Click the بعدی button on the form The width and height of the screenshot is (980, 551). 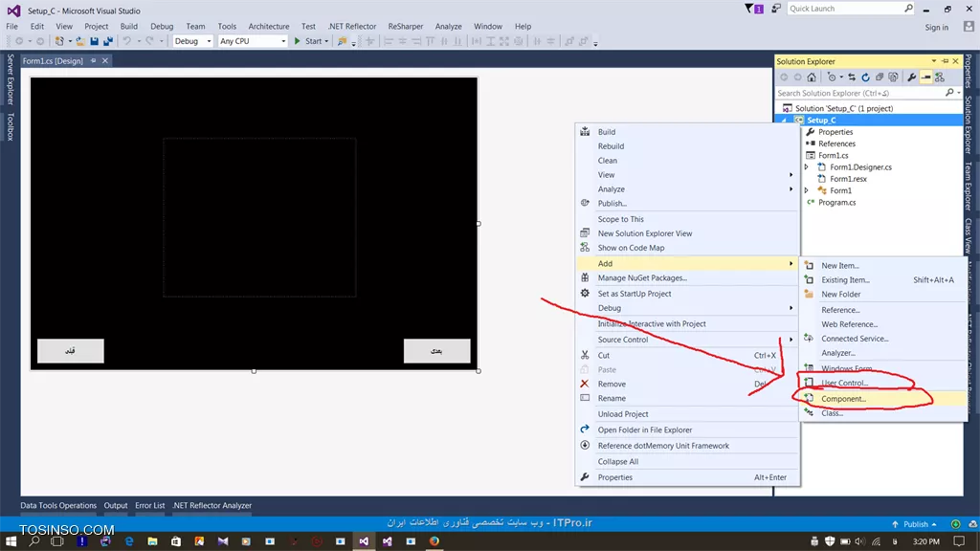click(436, 350)
